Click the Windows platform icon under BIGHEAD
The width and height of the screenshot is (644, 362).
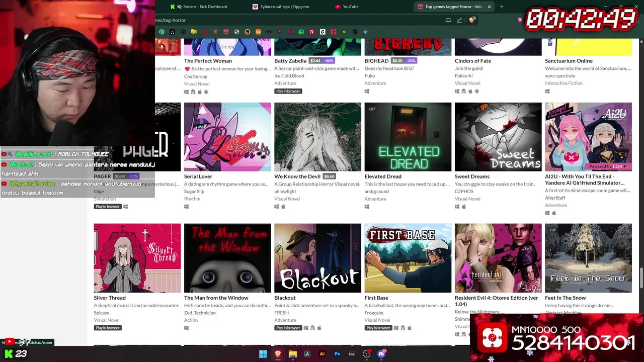367,92
